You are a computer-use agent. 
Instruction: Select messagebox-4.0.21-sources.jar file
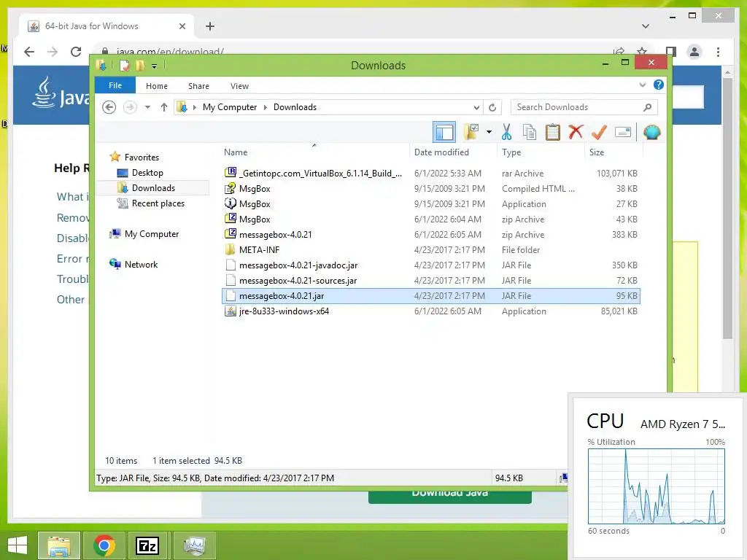click(431, 281)
